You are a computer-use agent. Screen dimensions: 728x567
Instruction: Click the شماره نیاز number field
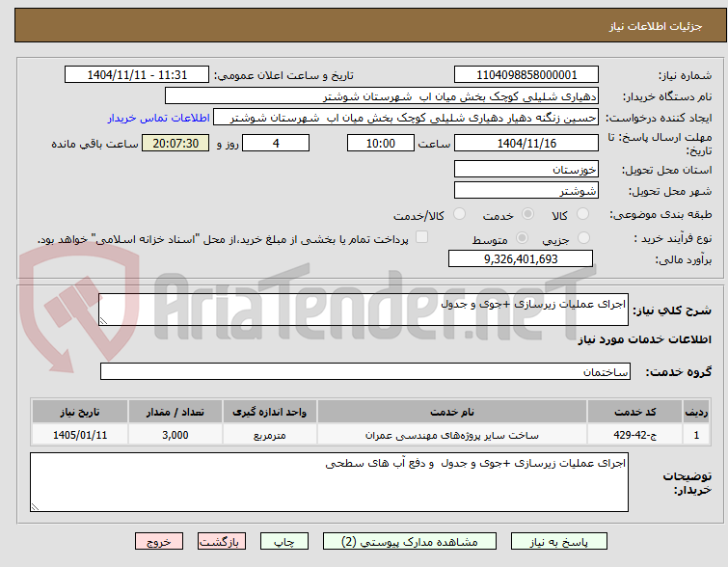click(x=526, y=75)
